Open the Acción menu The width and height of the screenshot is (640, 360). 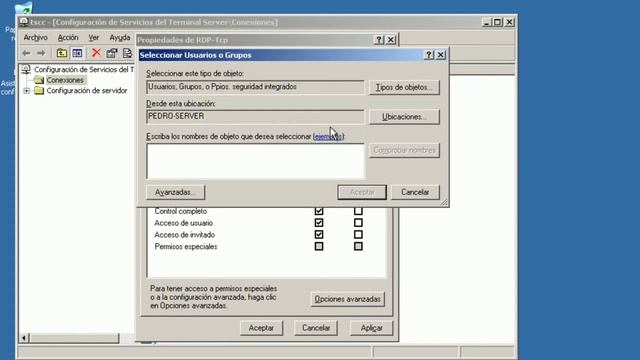tap(68, 38)
